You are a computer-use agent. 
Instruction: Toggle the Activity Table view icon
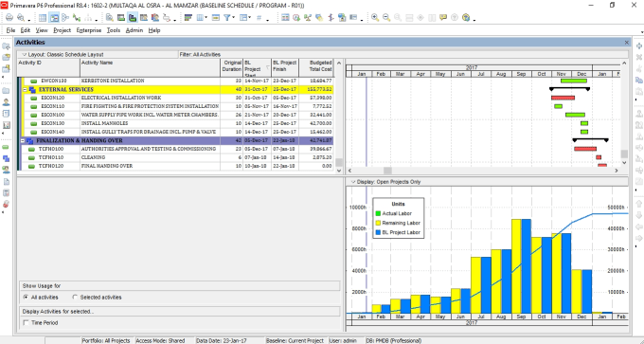pos(43,18)
